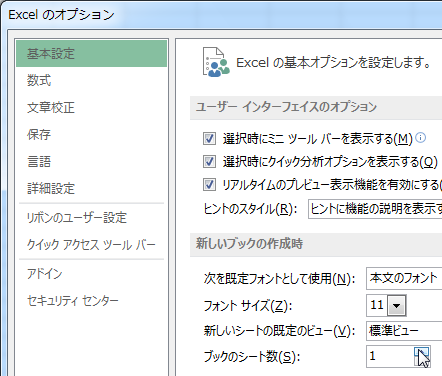Open セキュリティ センター settings
This screenshot has height=376, width=442.
tap(91, 301)
